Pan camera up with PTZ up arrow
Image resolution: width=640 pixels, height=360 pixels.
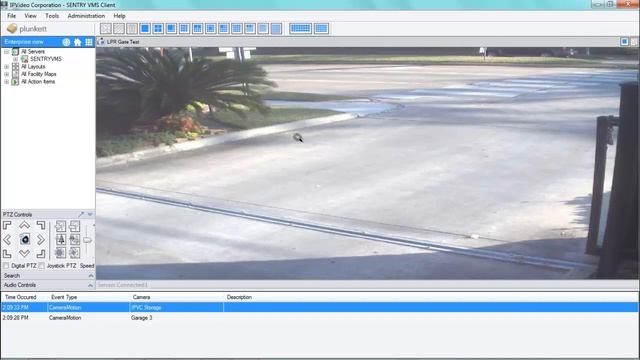(24, 225)
